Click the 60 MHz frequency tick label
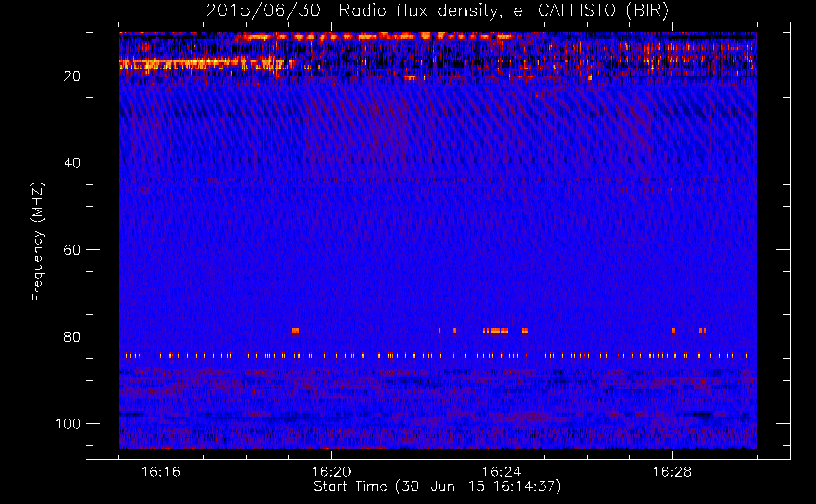 [72, 250]
